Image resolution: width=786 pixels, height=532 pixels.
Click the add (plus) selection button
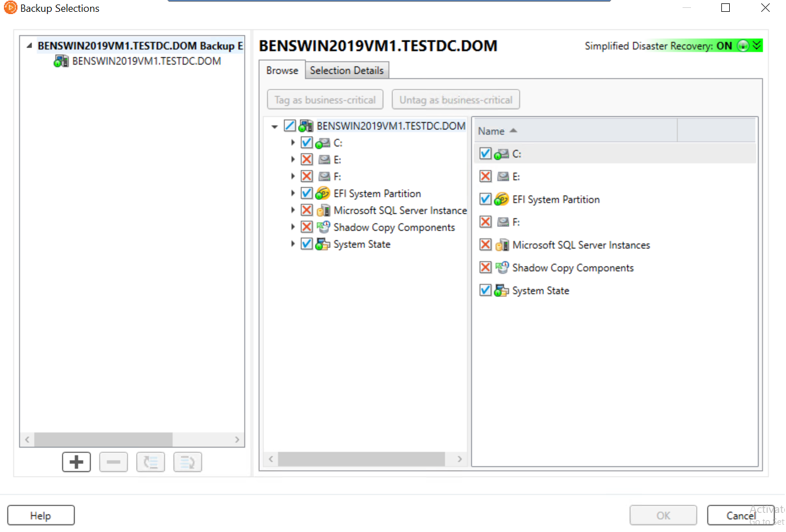(x=76, y=462)
